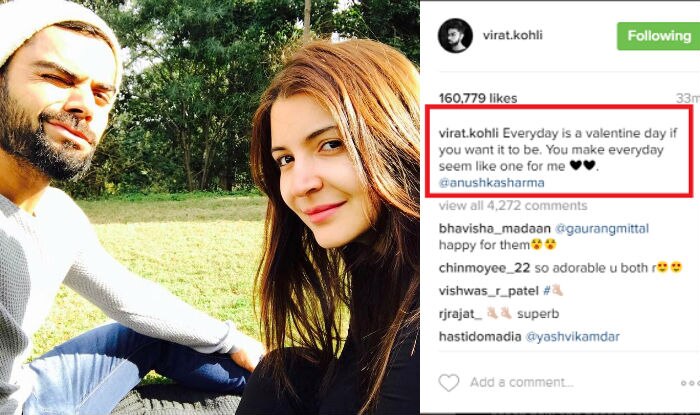Viewport: 700px width, 415px height.
Task: Click the @anushkasharma mention link
Action: (492, 183)
